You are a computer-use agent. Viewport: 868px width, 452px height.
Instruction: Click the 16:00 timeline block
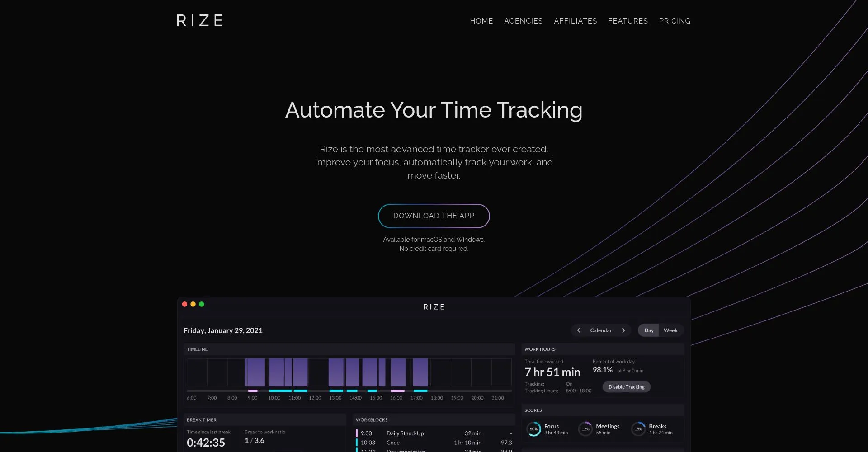[398, 372]
